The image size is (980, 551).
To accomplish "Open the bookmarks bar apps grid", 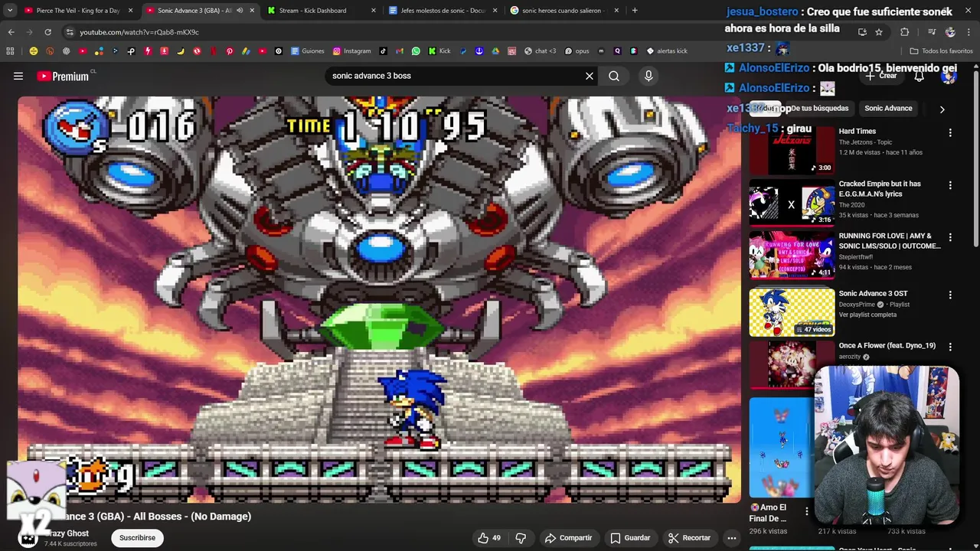I will click(x=10, y=51).
